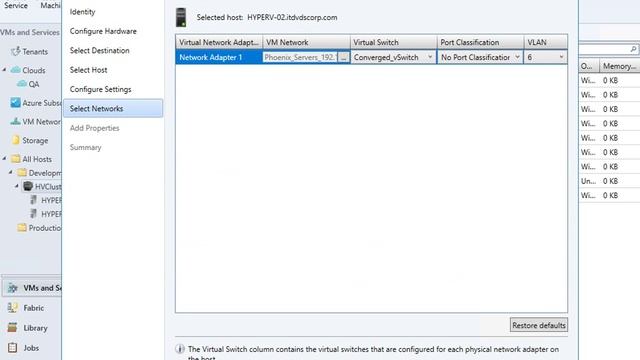640x360 pixels.
Task: Go to the Configure Hardware step
Action: (103, 31)
